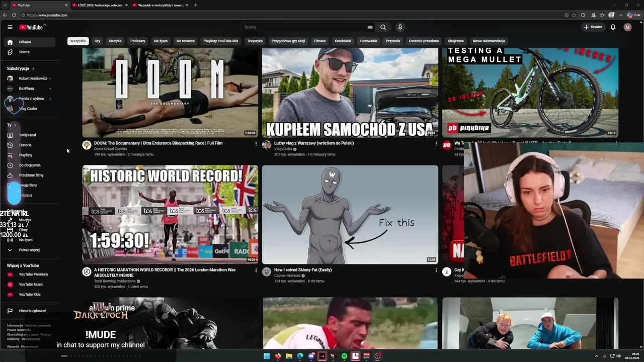The height and width of the screenshot is (362, 644).
Task: Open the marathon world record video title
Action: pyautogui.click(x=165, y=273)
